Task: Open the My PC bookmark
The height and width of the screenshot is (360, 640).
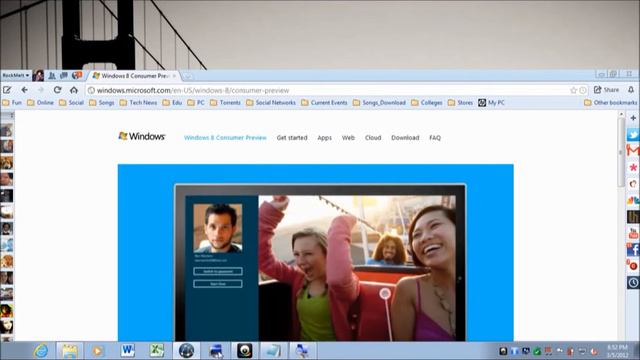Action: point(491,103)
